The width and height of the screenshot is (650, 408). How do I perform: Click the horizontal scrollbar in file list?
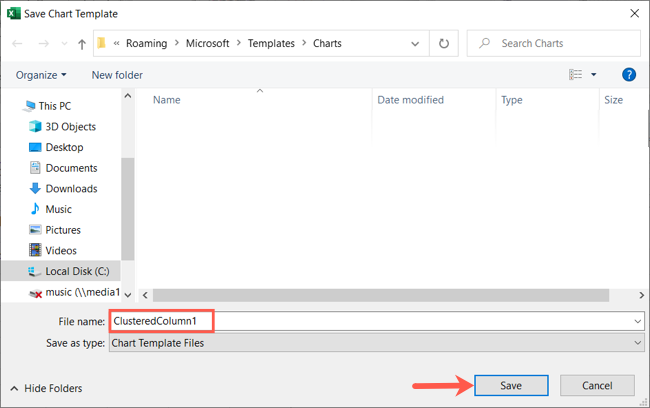(381, 295)
